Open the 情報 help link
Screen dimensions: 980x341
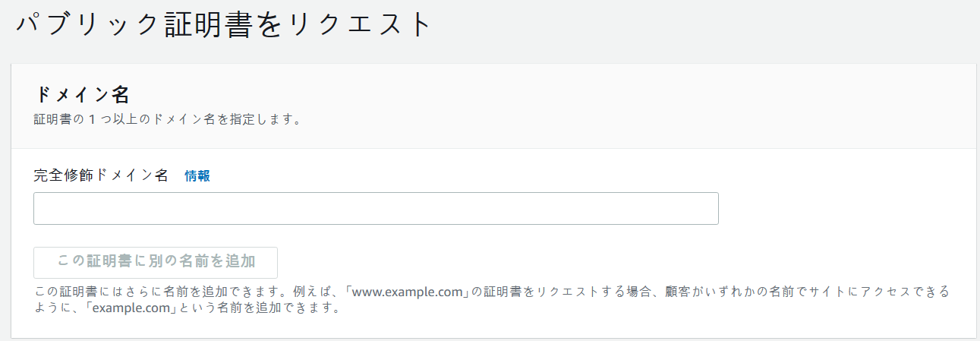pos(197,176)
